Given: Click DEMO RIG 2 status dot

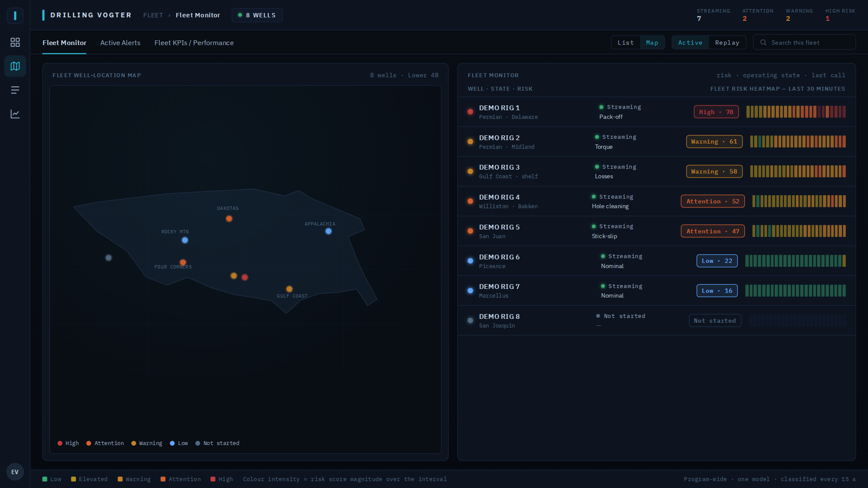Looking at the screenshot, I should [x=470, y=141].
